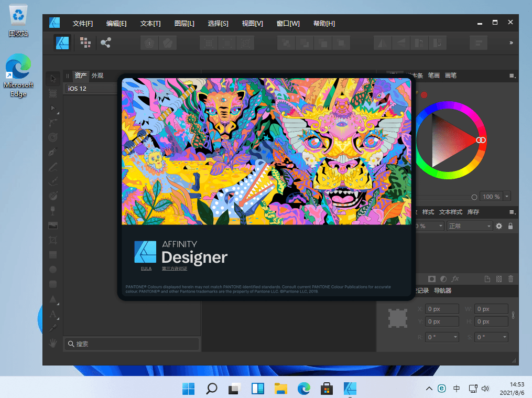Select the Rounded Rectangle tool

pos(53,284)
